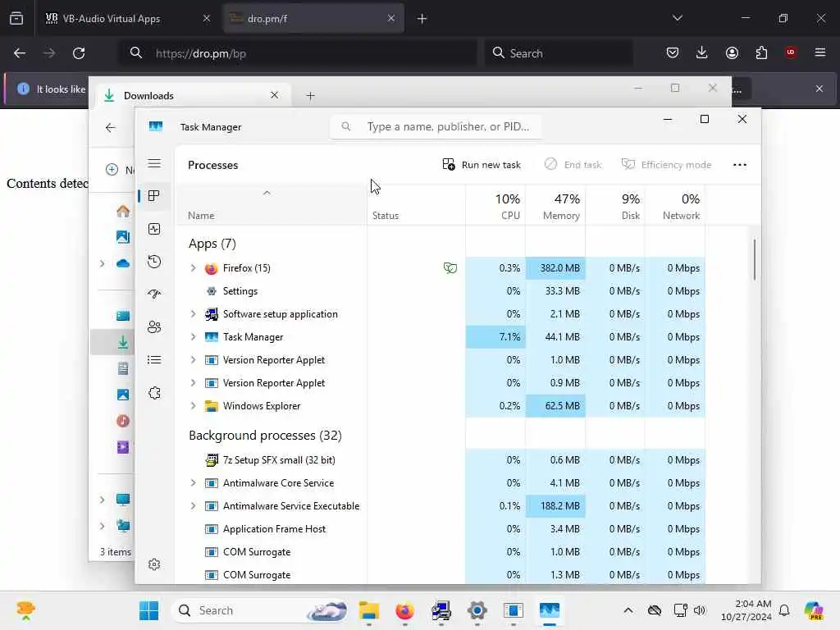
Task: Select the 7z Setup SFX small row
Action: click(x=441, y=459)
